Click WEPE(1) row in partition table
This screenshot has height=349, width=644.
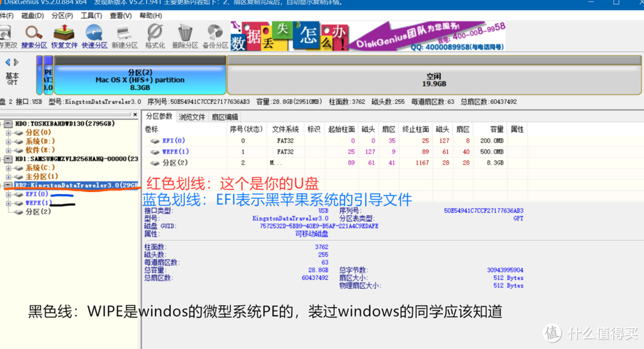click(335, 151)
